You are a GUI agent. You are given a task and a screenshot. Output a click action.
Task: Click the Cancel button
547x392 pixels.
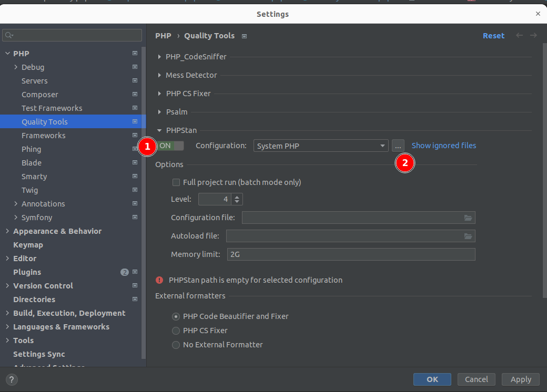point(476,379)
